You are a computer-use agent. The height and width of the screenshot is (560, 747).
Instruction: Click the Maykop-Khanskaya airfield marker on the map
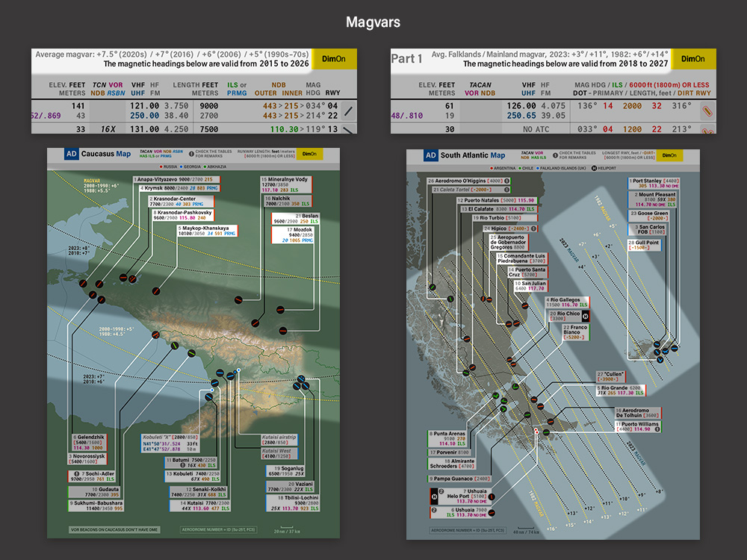[x=156, y=291]
